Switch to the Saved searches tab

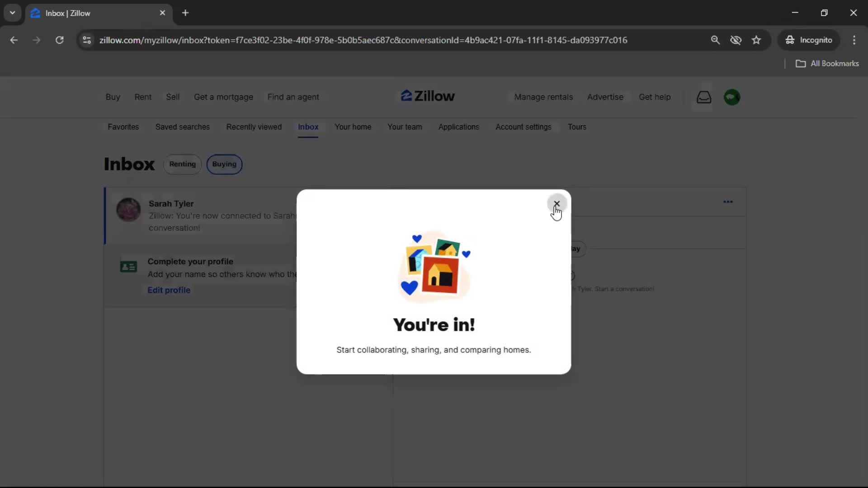coord(183,127)
